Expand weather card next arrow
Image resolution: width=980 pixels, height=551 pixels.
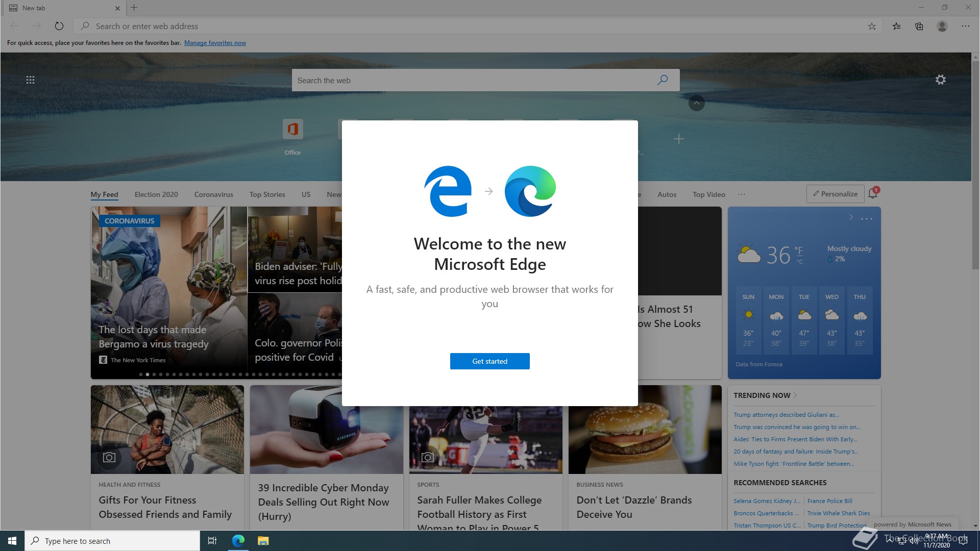(851, 217)
